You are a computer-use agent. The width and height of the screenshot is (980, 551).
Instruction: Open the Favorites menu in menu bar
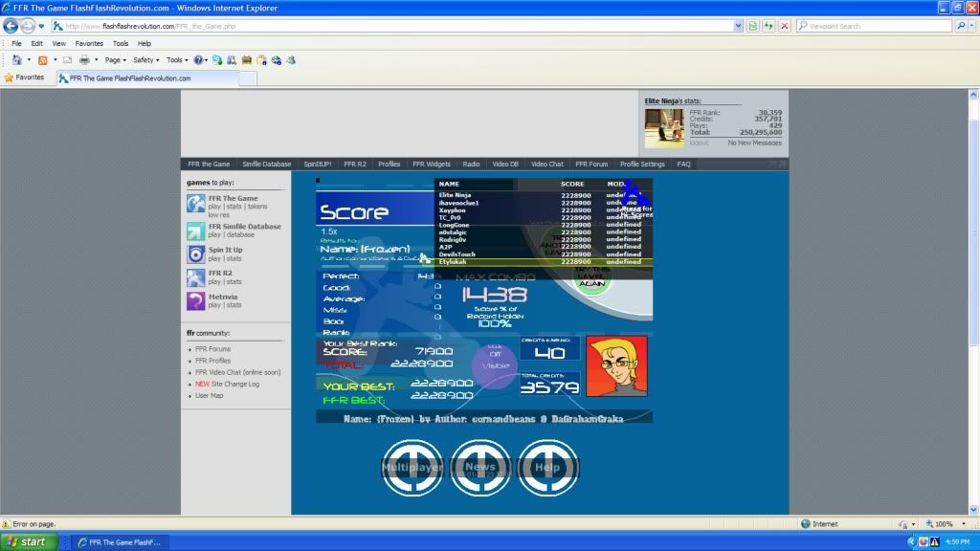89,43
